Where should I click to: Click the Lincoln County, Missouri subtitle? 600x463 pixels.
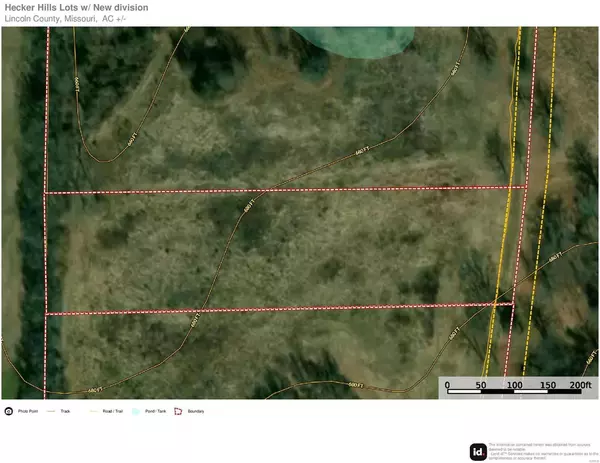(66, 18)
